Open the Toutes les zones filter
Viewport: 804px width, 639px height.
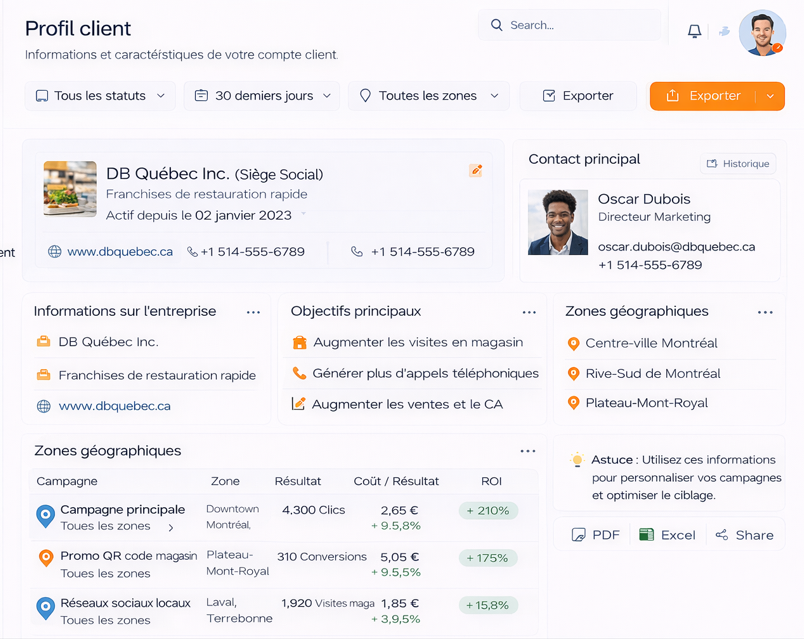point(429,96)
